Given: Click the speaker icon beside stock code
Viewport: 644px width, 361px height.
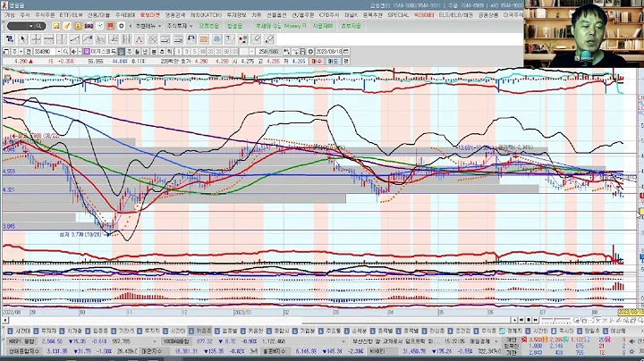Looking at the screenshot, I should (73, 51).
